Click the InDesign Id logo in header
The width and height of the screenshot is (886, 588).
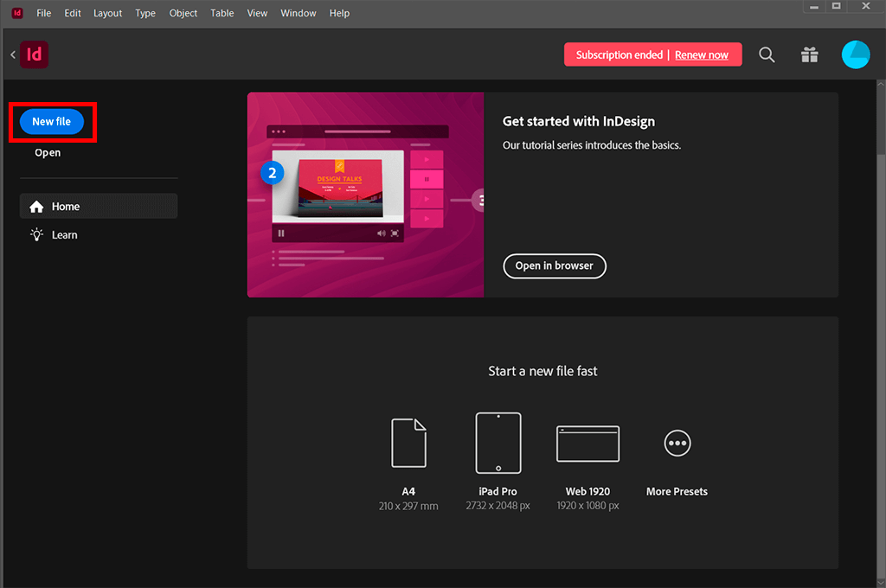[34, 54]
